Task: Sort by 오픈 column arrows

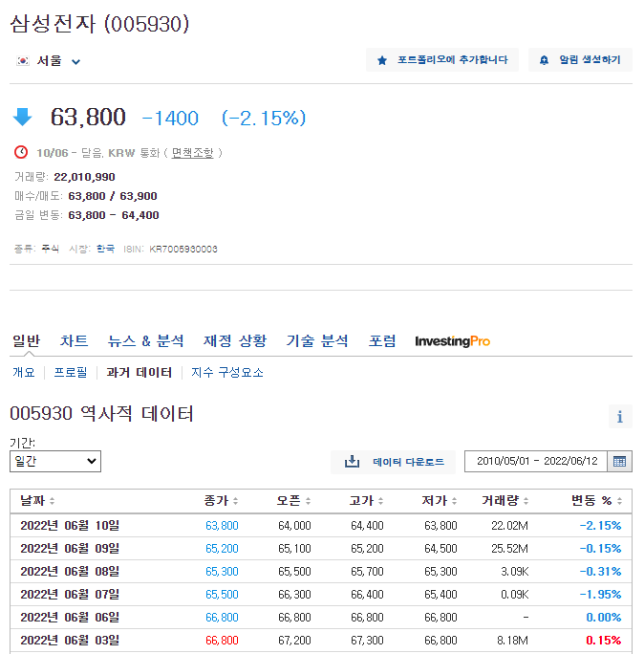Action: click(x=308, y=501)
